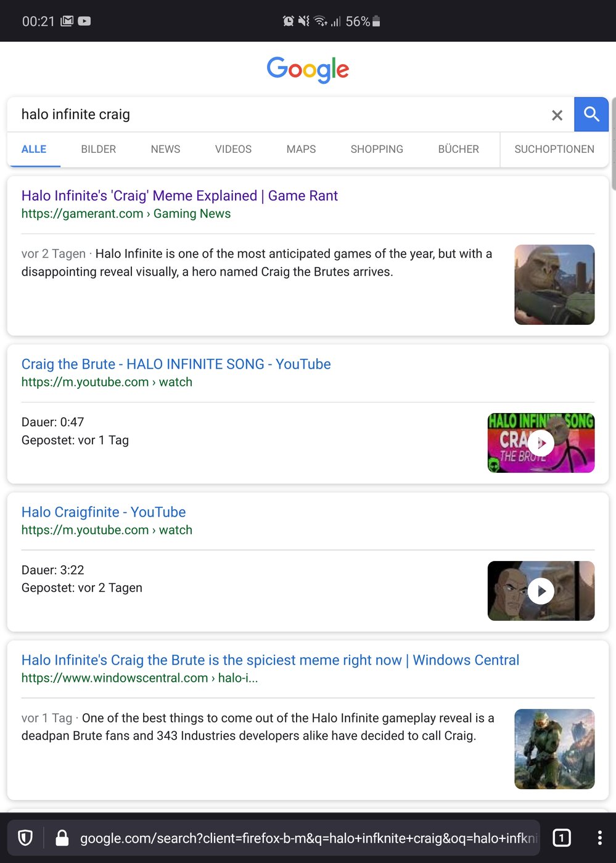Open SUCHOPTIONEN search options
The height and width of the screenshot is (863, 616).
point(554,149)
